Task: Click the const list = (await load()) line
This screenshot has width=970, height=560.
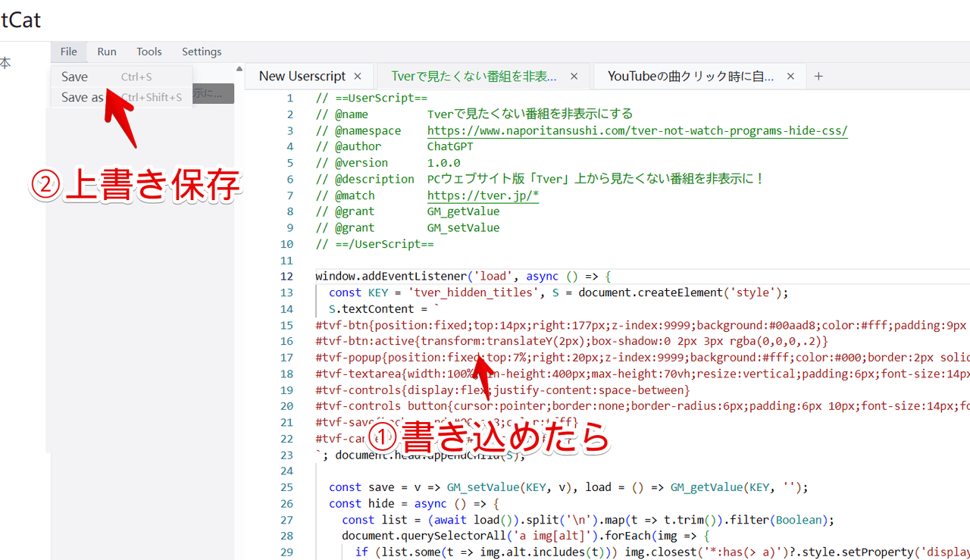Action: (587, 520)
